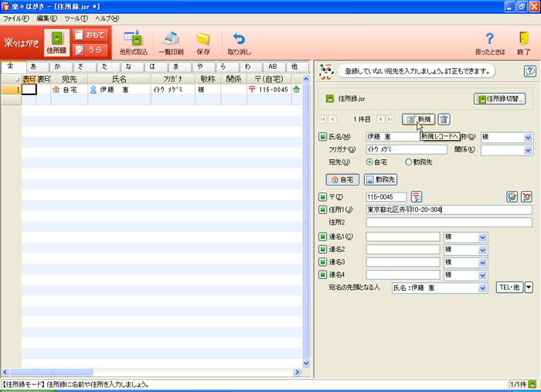This screenshot has height=392, width=541.
Task: Delete record with trash can icon
Action: pyautogui.click(x=444, y=119)
